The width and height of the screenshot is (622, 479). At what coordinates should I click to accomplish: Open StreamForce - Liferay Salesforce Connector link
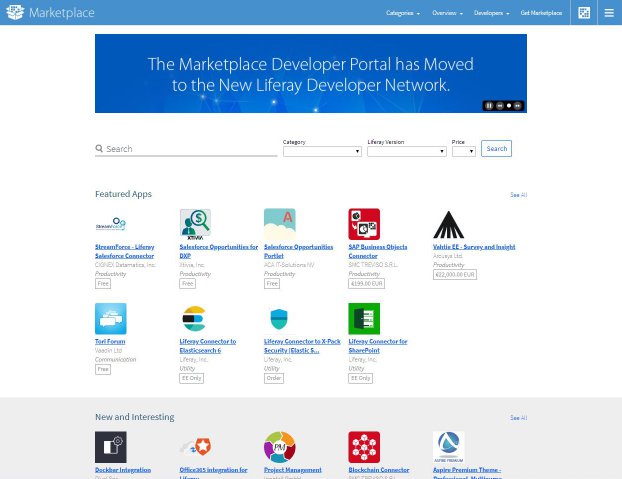(125, 251)
